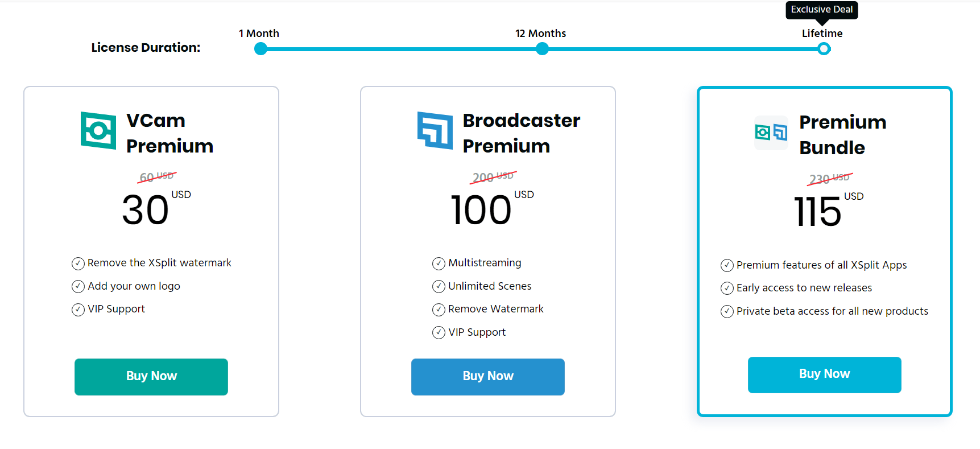Click checkmark icon beside Private beta access
This screenshot has width=980, height=449.
click(x=727, y=312)
